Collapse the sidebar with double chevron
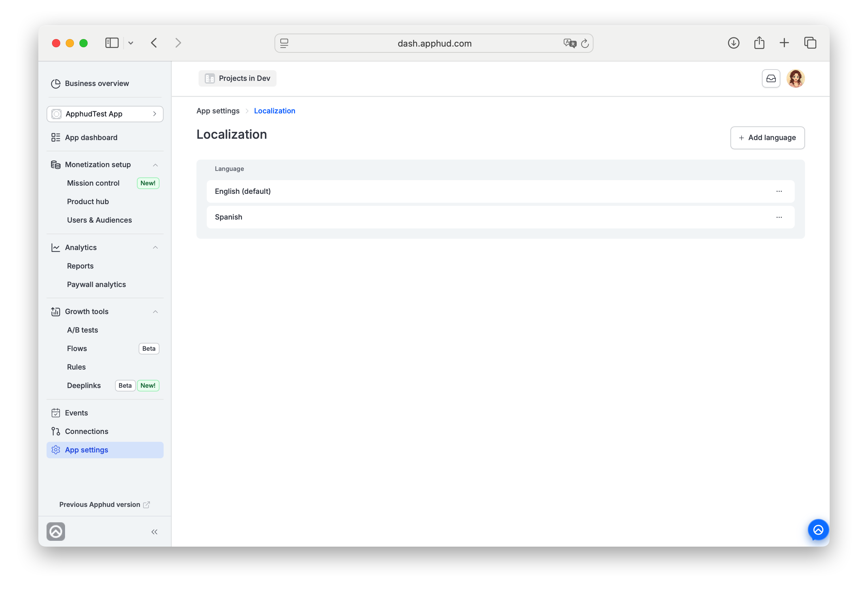This screenshot has width=868, height=598. [154, 532]
